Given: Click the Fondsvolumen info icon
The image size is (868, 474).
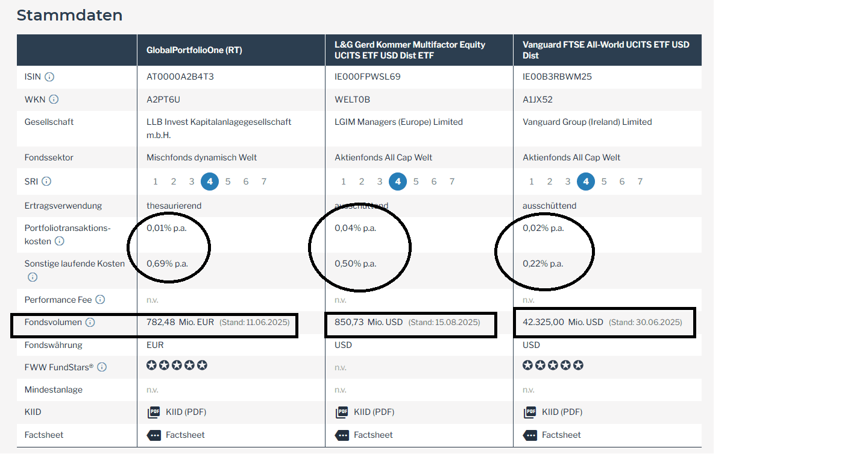Looking at the screenshot, I should pyautogui.click(x=90, y=323).
